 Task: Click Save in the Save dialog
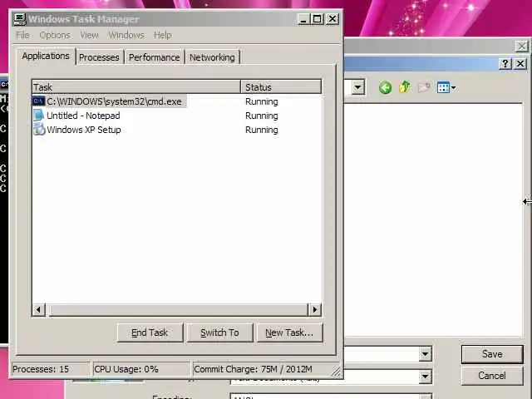[492, 354]
